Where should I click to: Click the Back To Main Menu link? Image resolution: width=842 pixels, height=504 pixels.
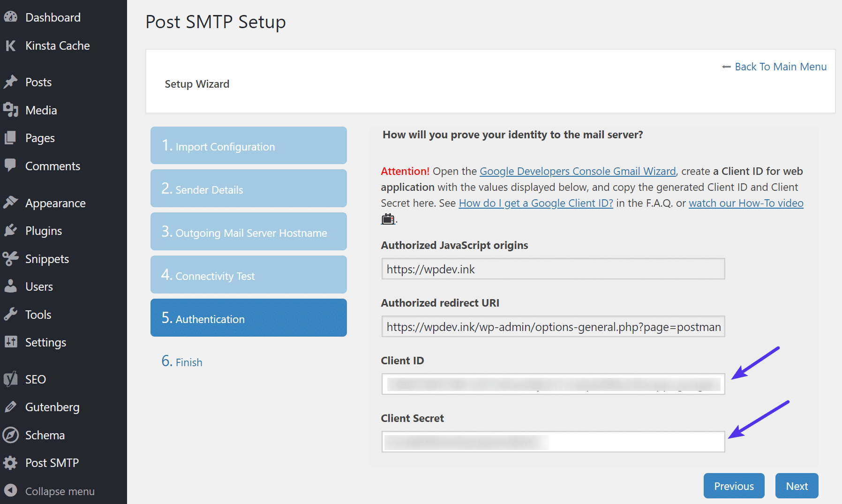(780, 67)
